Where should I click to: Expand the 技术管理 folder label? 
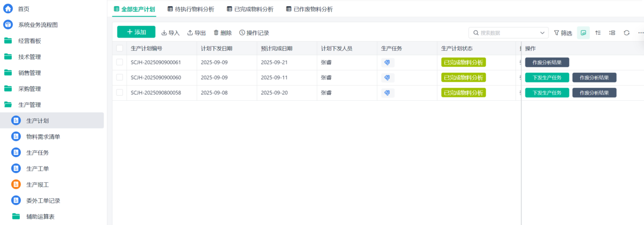(x=30, y=57)
